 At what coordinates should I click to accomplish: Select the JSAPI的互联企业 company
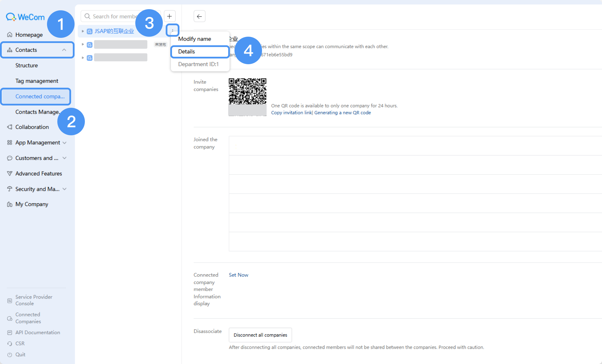click(x=114, y=31)
